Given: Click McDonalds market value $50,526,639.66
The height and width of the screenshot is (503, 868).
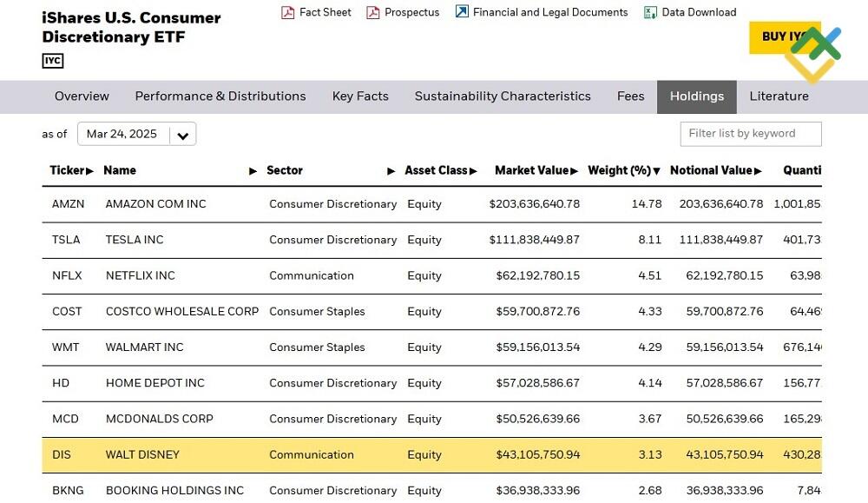Looking at the screenshot, I should tap(537, 419).
